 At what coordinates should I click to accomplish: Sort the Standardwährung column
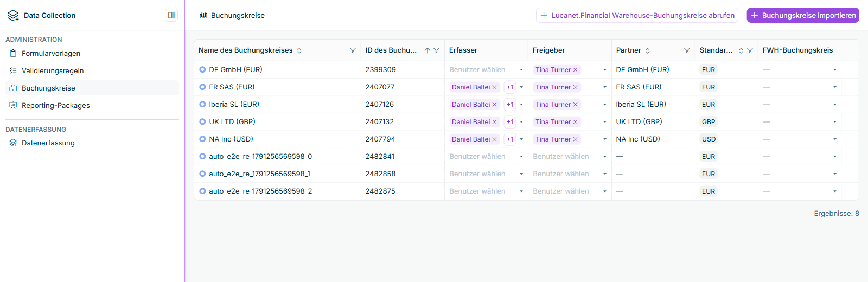pos(741,50)
